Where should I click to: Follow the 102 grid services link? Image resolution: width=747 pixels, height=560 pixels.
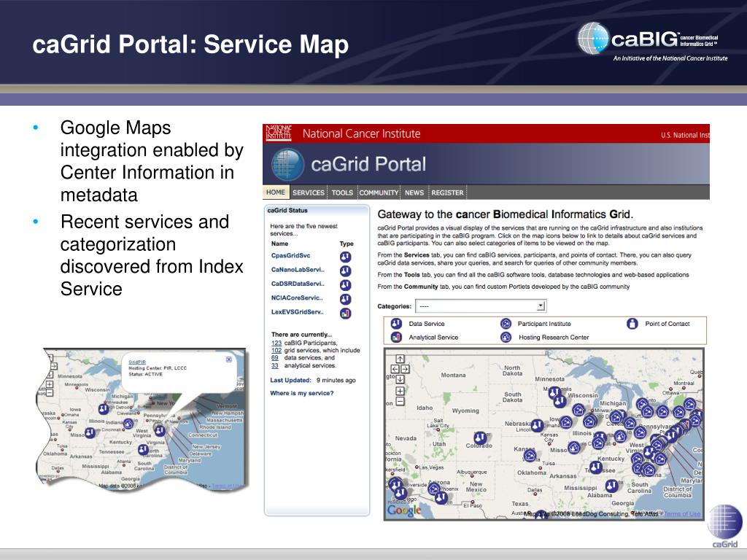point(276,351)
